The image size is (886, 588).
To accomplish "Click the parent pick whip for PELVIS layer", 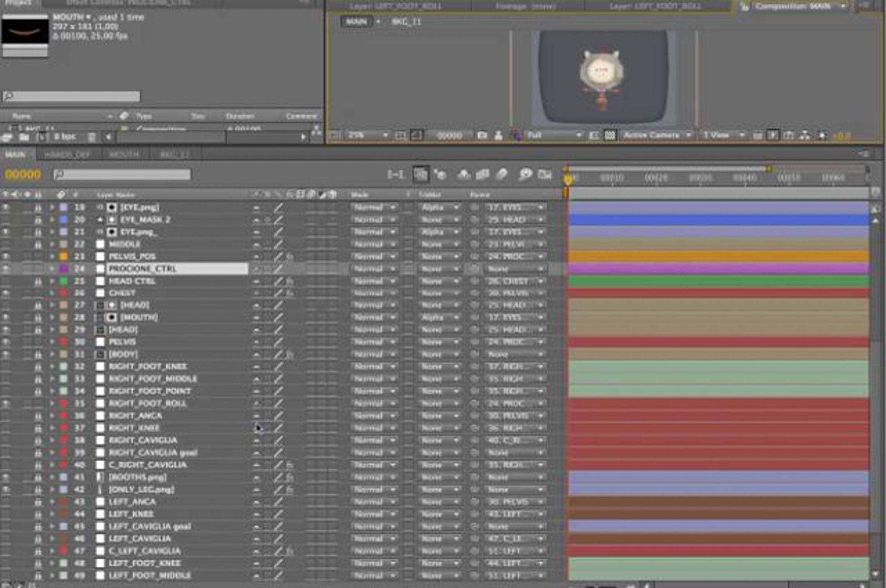I will point(475,342).
